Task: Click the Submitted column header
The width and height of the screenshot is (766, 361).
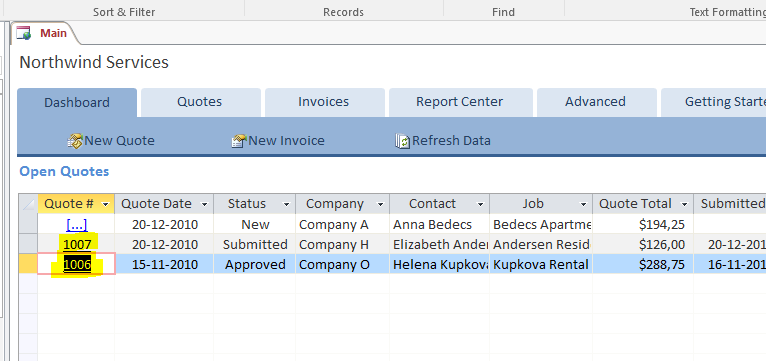Action: tap(730, 204)
